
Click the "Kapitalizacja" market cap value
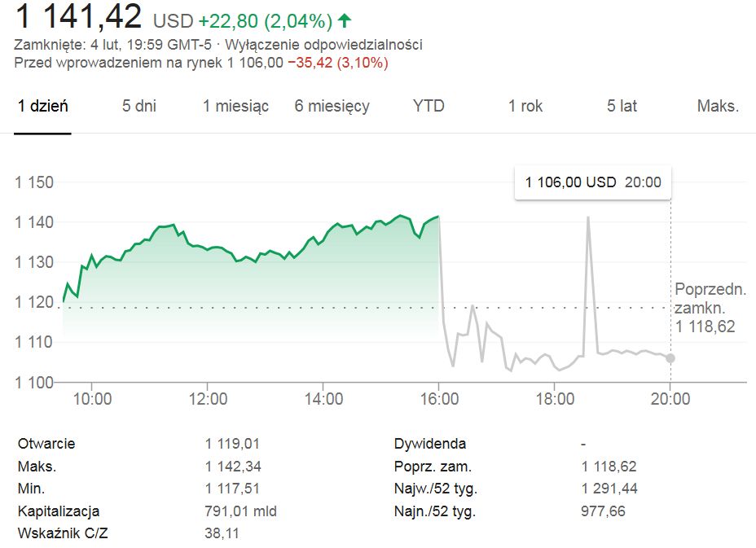(x=241, y=511)
